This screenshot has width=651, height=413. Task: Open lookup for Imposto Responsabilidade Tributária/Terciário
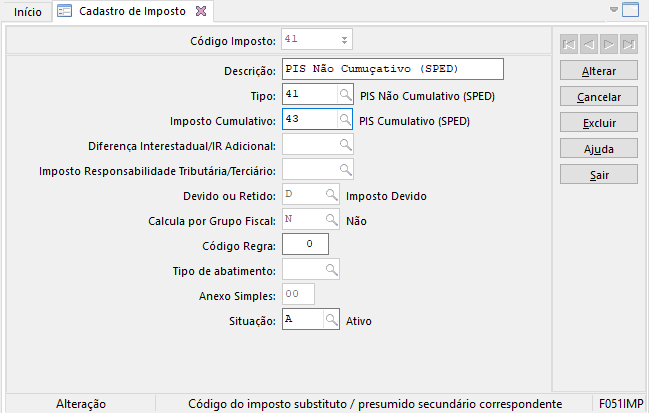click(345, 170)
